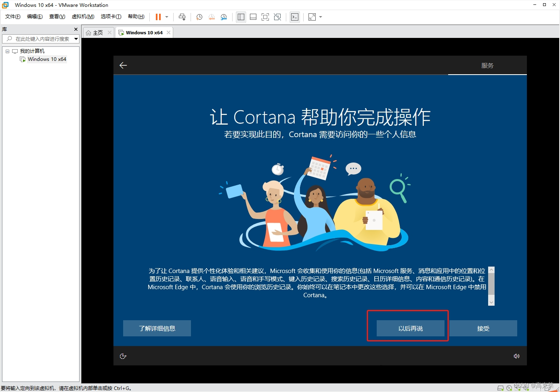Screen dimensions: 560x392
Task: Go back with the setup arrow
Action: point(123,65)
